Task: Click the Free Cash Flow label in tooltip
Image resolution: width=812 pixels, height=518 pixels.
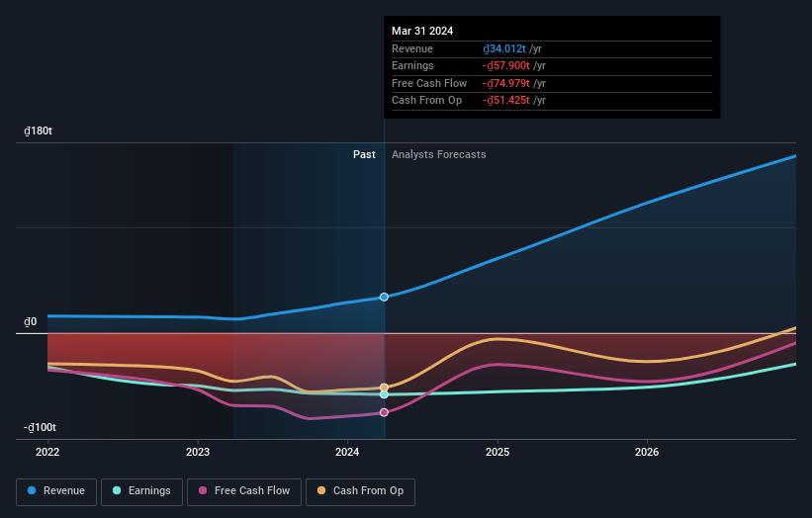Action: [x=429, y=83]
